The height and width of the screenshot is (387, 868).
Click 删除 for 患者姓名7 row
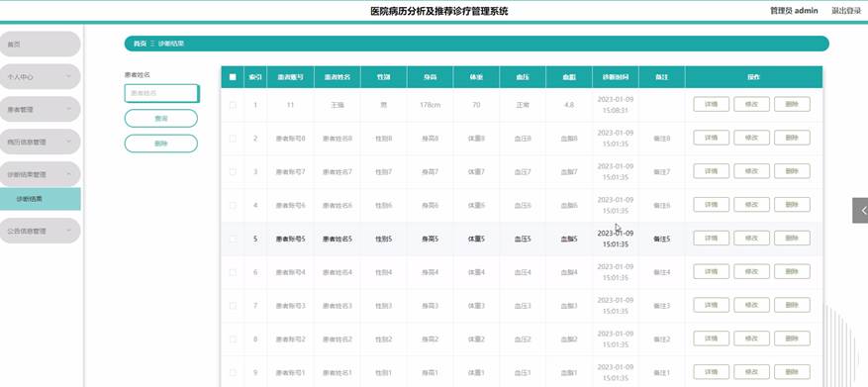[792, 171]
